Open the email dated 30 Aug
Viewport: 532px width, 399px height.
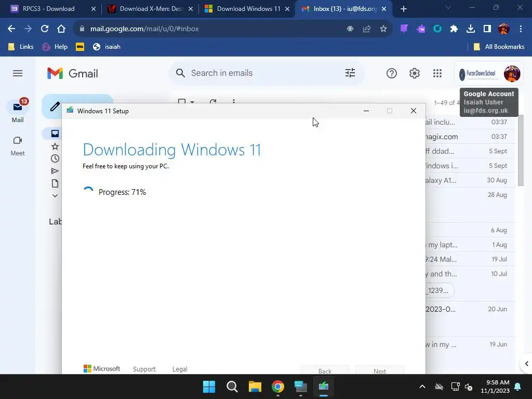[470, 180]
